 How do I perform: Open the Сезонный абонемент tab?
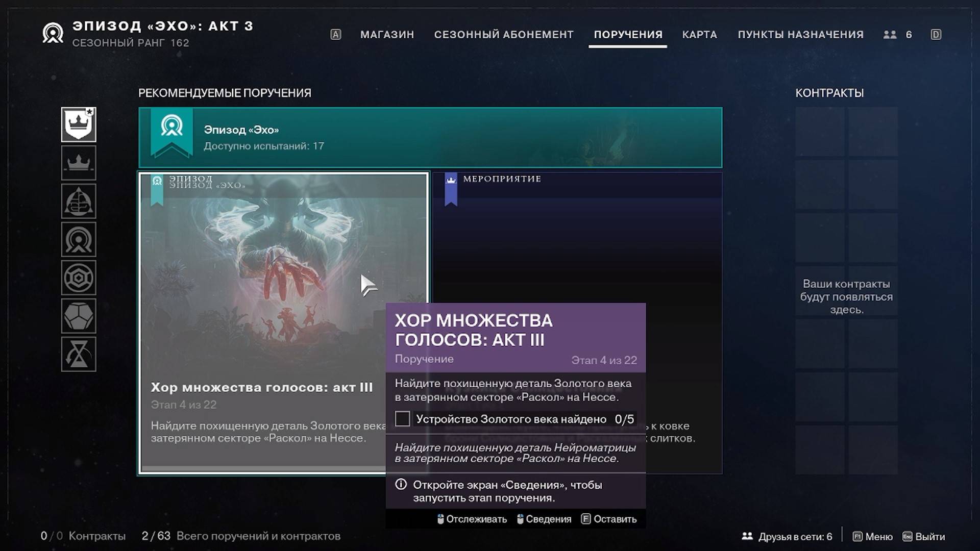504,35
